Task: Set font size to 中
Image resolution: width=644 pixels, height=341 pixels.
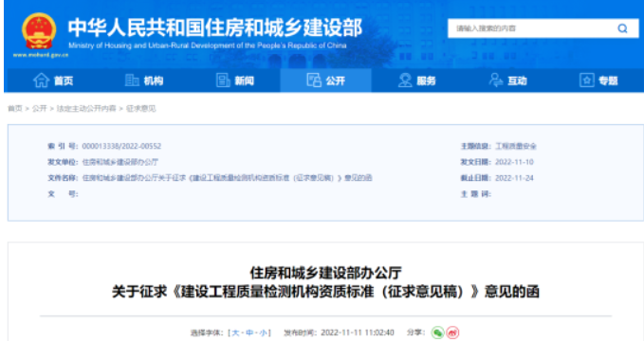Action: click(x=249, y=332)
